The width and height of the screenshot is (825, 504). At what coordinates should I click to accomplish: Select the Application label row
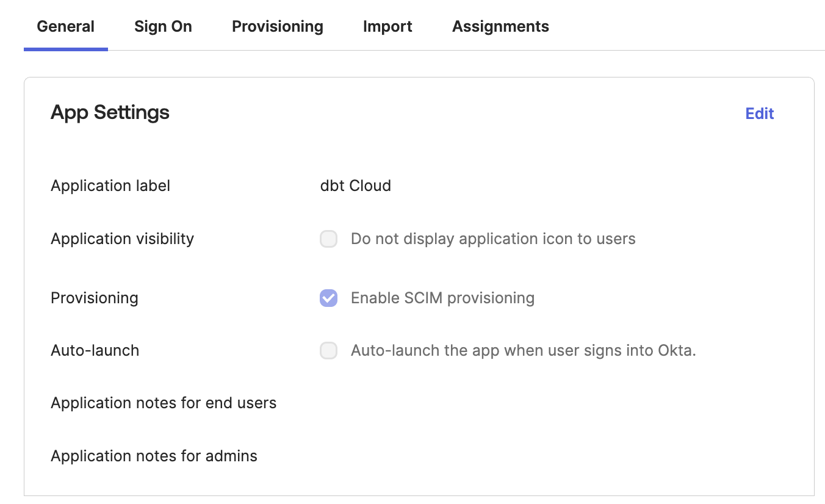click(x=110, y=185)
